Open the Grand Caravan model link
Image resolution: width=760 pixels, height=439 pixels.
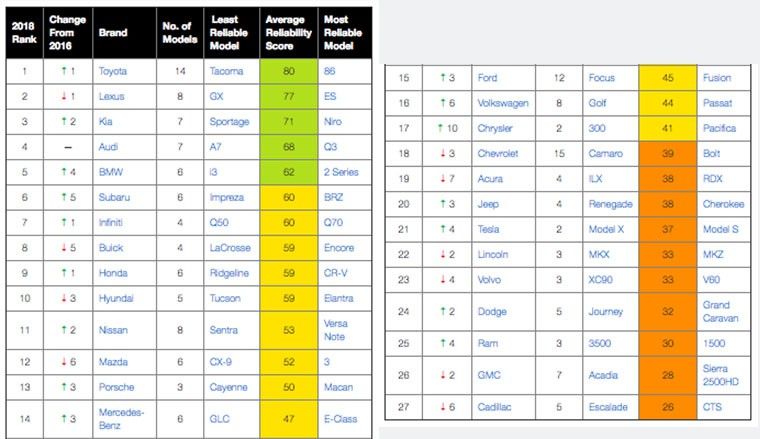721,312
